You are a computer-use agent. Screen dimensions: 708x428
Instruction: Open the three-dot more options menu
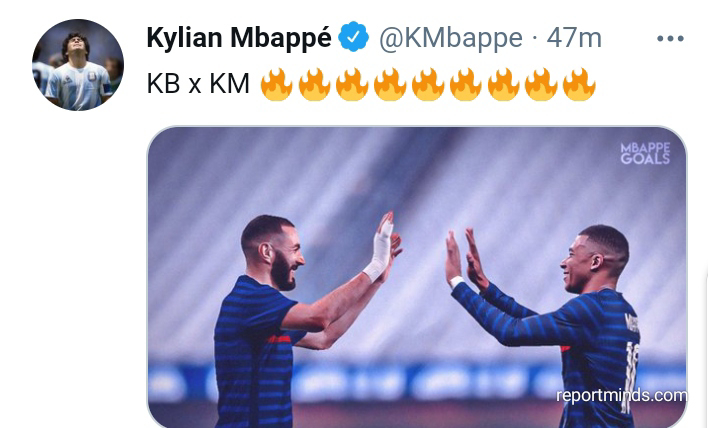coord(670,39)
